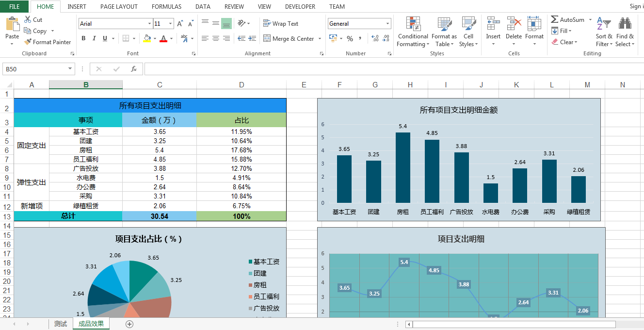The width and height of the screenshot is (644, 330).
Task: Switch to the PAGE LAYOUT tab
Action: (x=119, y=6)
